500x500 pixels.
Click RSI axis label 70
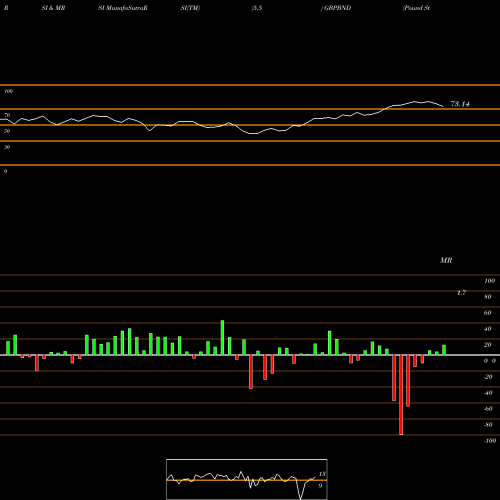(7, 115)
